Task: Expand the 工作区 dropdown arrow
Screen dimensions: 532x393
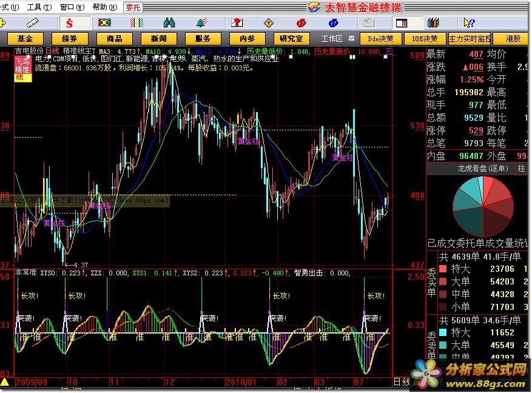Action: coord(351,38)
